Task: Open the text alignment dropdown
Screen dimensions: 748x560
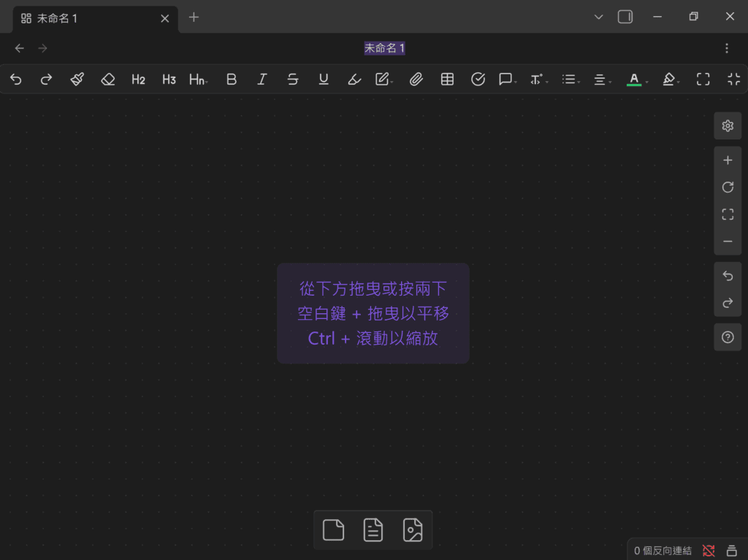Action: click(601, 80)
